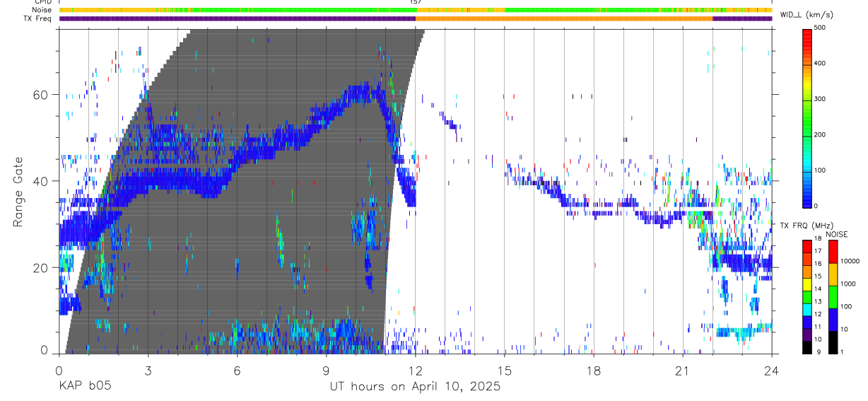Click the 'TX Freq' row label at top left

[37, 18]
